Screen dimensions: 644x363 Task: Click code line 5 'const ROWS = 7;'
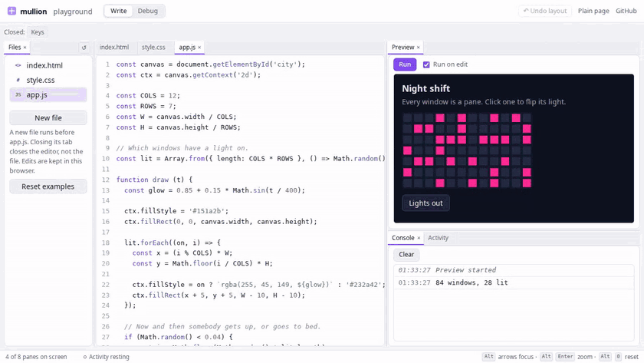[x=146, y=106]
